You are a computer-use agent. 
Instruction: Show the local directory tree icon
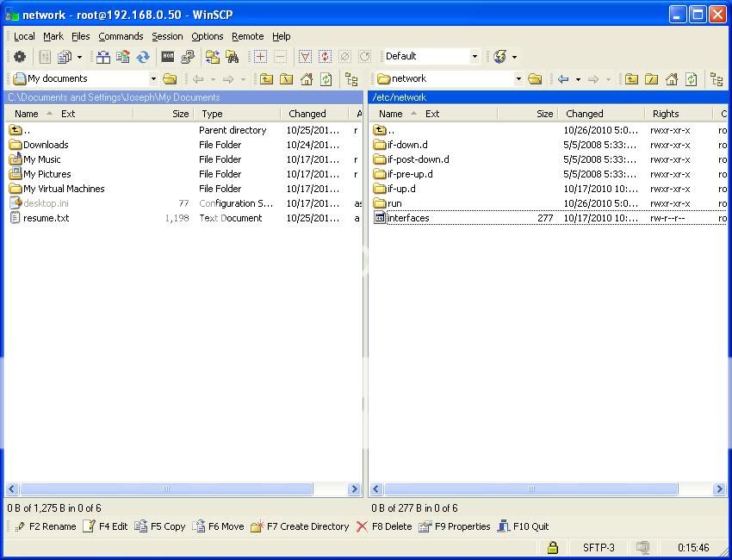351,79
